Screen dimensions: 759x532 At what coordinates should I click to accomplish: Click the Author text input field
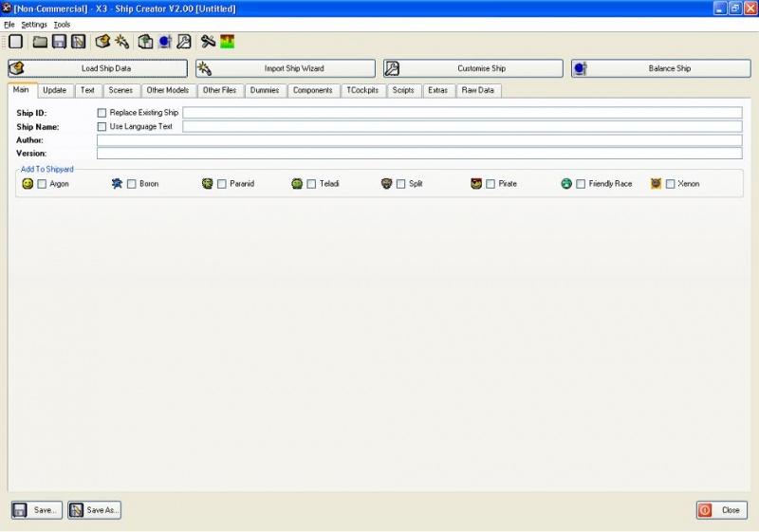pyautogui.click(x=418, y=140)
